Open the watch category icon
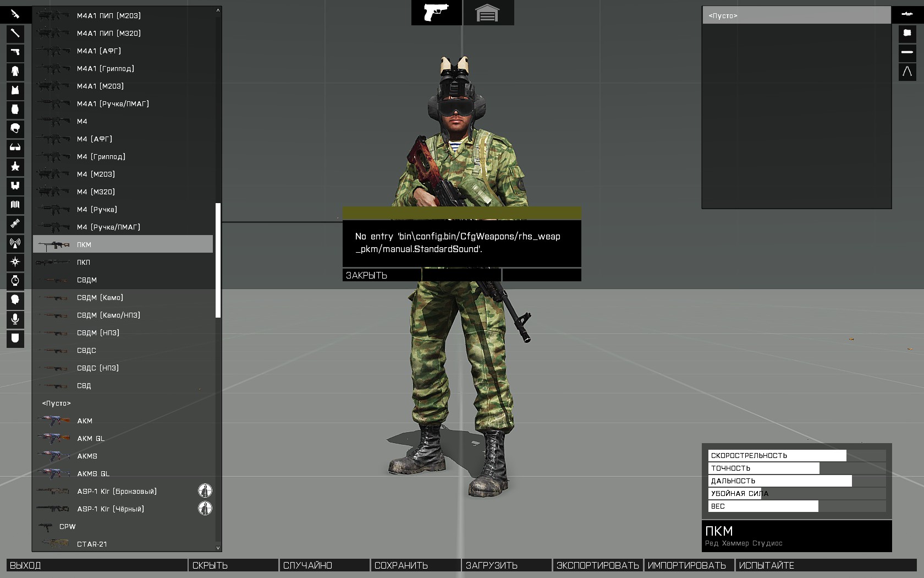 (x=15, y=281)
